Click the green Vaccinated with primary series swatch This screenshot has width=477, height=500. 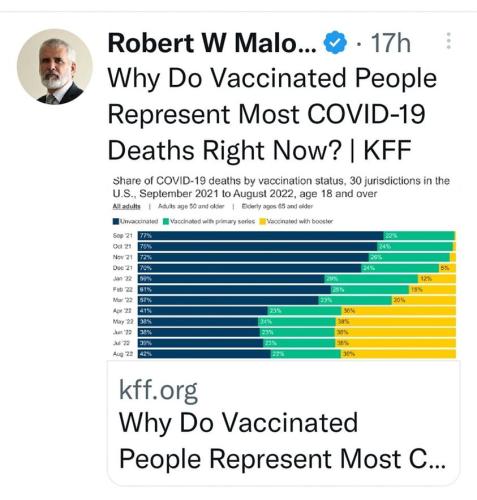coord(166,221)
